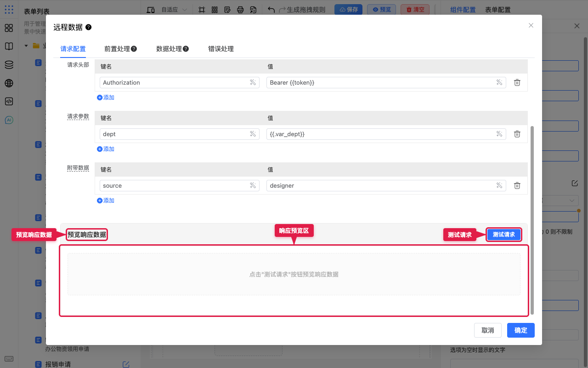
Task: Click variable icon inside designer value field
Action: 499,185
